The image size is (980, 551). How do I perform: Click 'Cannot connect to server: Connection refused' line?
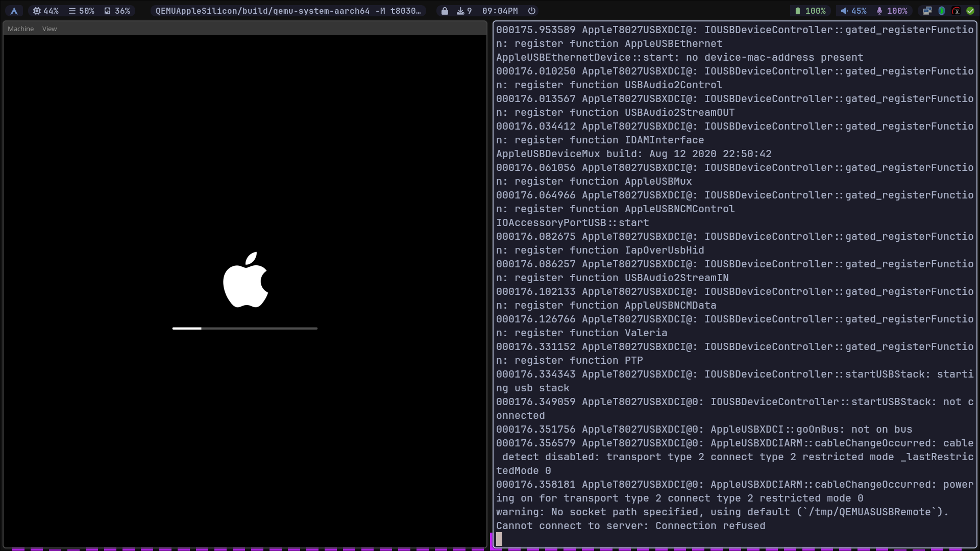[x=630, y=525]
